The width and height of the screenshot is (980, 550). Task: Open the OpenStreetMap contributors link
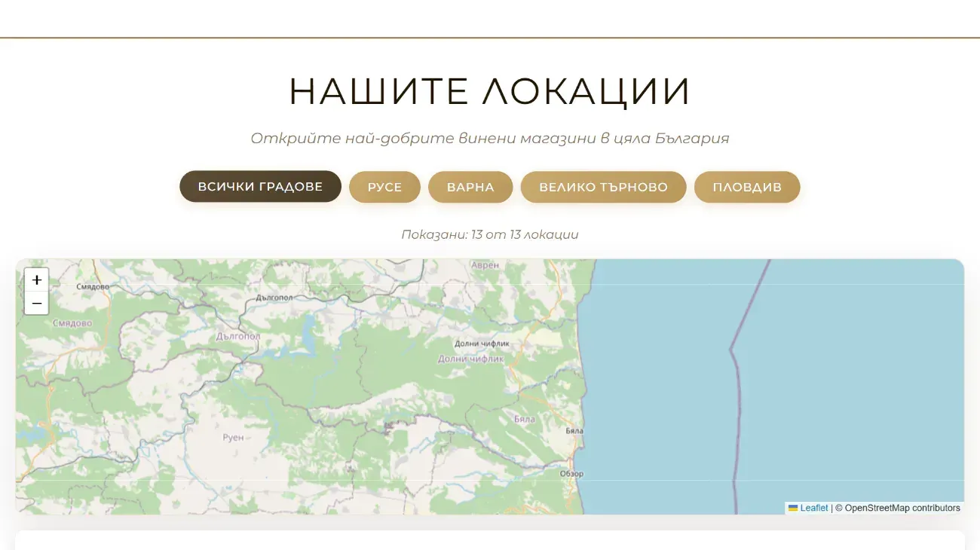(902, 508)
